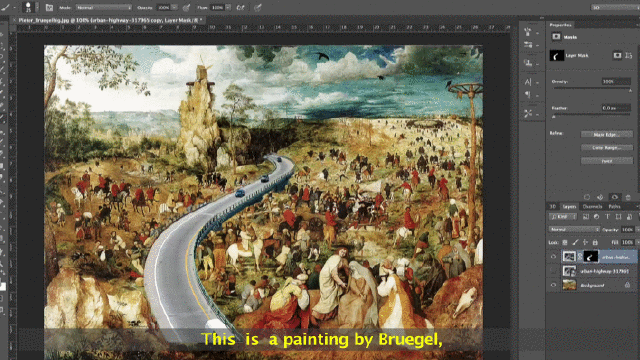This screenshot has height=360, width=640.
Task: Open the Brush tool preset picker
Action: pos(8,7)
